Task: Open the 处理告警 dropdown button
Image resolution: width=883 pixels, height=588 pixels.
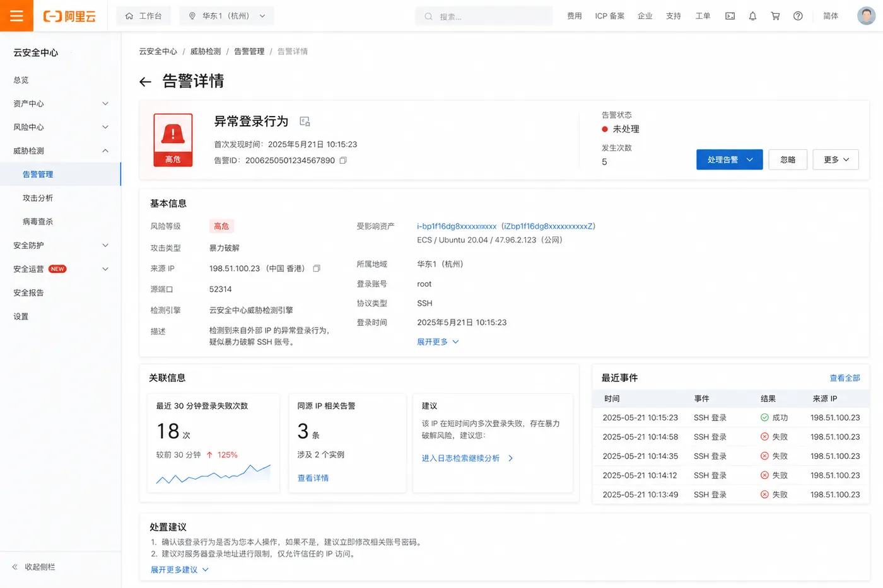Action: click(730, 160)
